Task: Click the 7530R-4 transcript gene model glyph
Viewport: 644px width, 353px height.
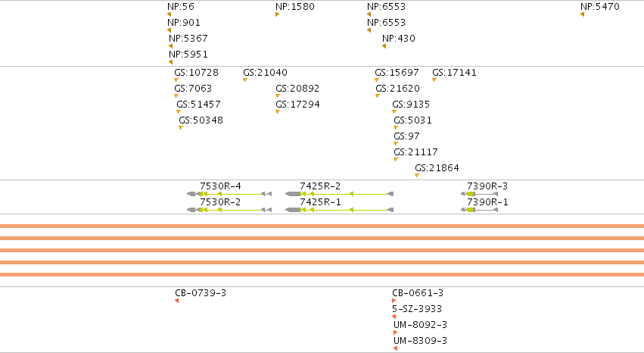Action: click(x=229, y=194)
